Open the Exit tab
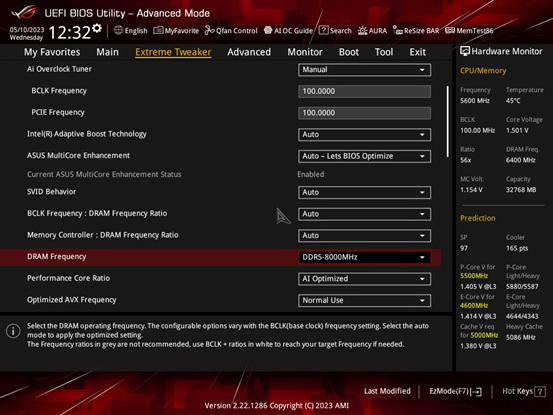Image resolution: width=553 pixels, height=415 pixels. [418, 52]
